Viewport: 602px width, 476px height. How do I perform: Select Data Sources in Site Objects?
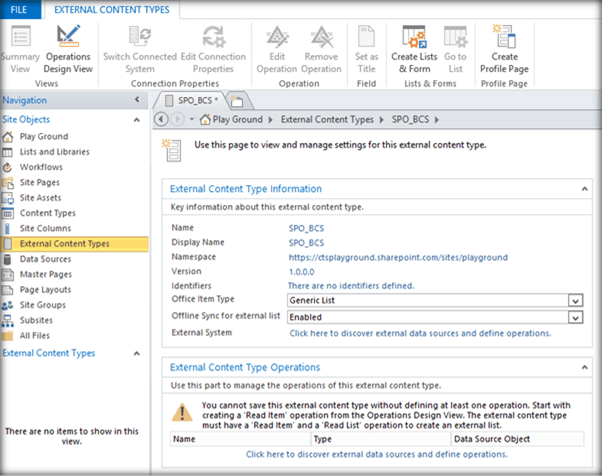click(x=45, y=259)
